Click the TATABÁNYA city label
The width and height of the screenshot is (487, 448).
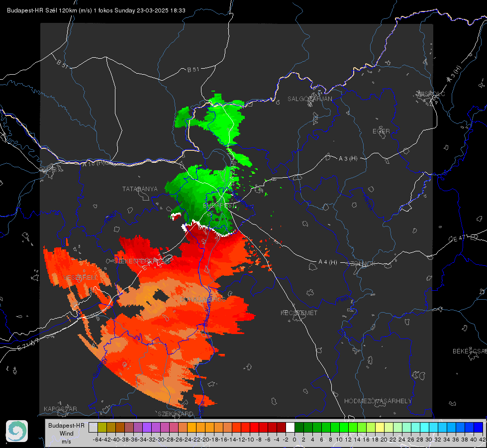(140, 189)
